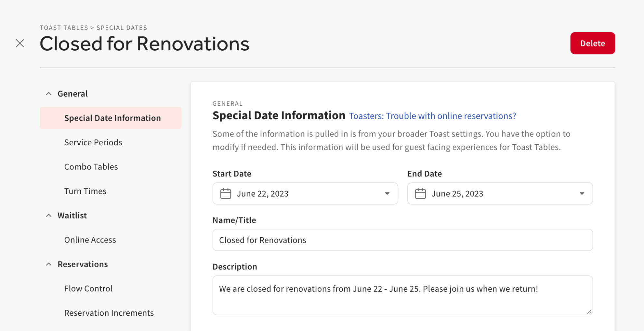This screenshot has width=644, height=331.
Task: Open Service Periods settings
Action: 93,142
